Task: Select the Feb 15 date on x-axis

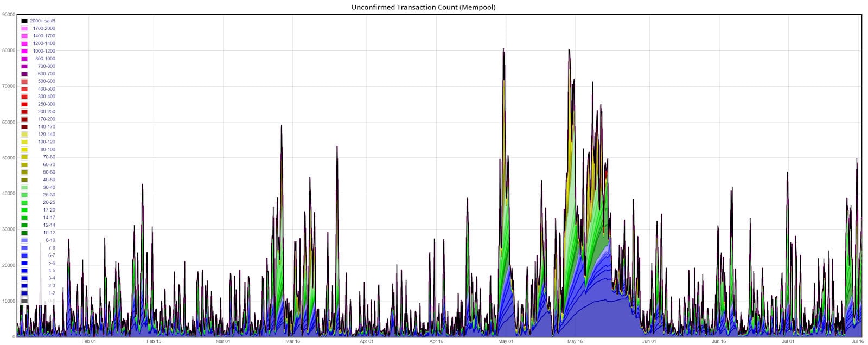Action: point(154,341)
